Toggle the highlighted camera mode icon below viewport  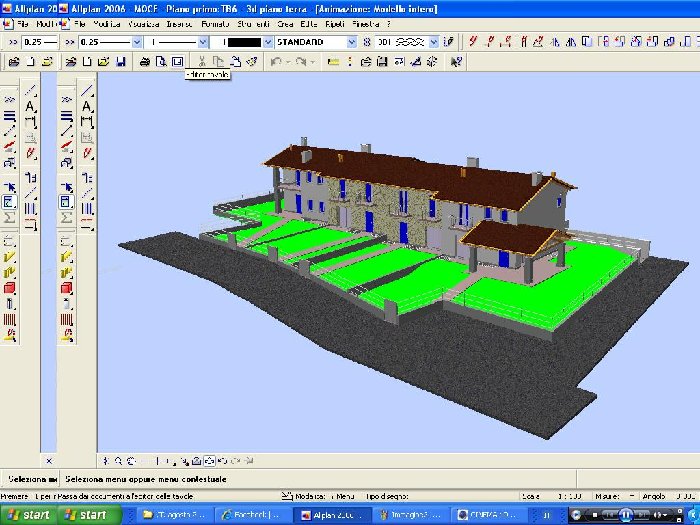(209, 461)
